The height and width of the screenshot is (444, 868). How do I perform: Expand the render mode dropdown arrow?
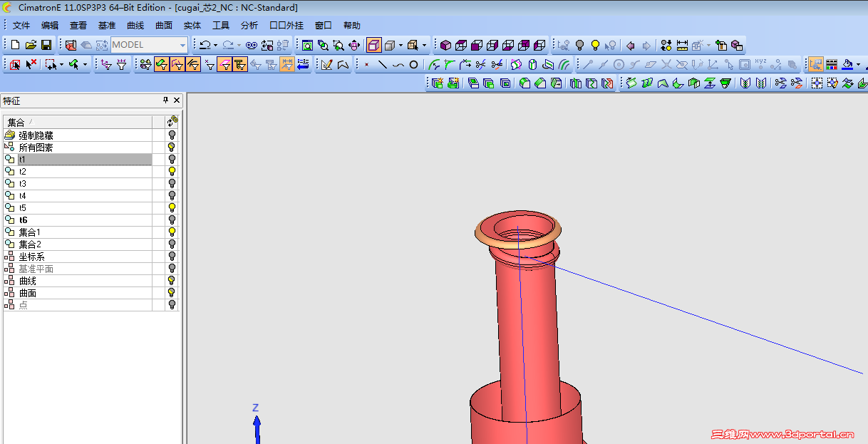401,45
